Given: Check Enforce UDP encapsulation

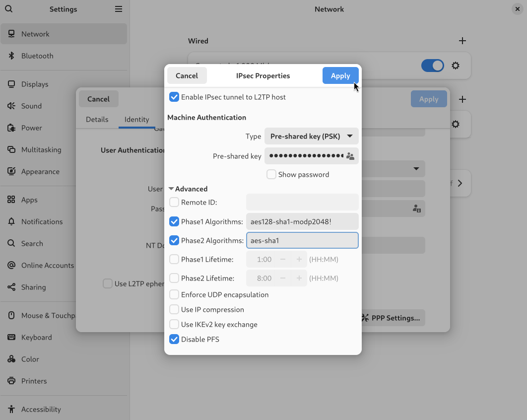Looking at the screenshot, I should tap(174, 294).
